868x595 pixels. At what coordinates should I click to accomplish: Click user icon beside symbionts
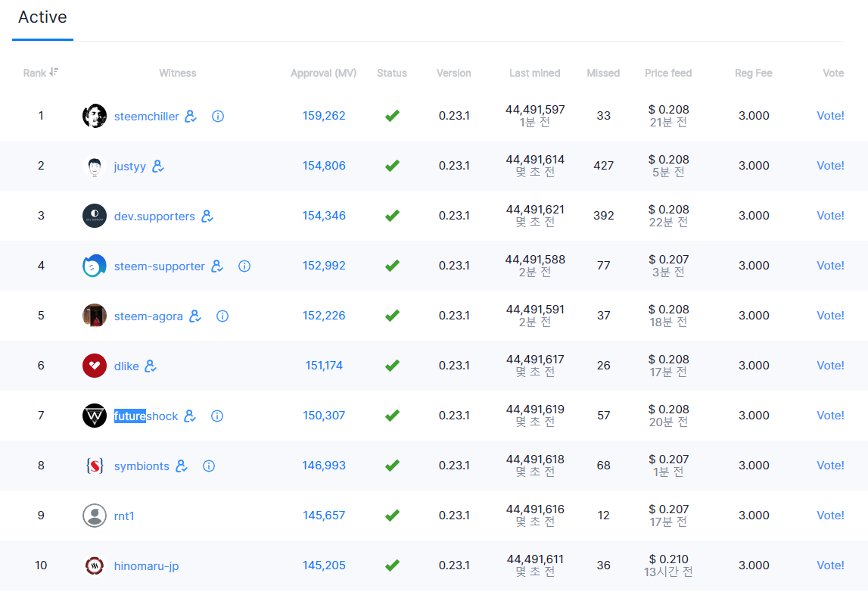coord(182,466)
